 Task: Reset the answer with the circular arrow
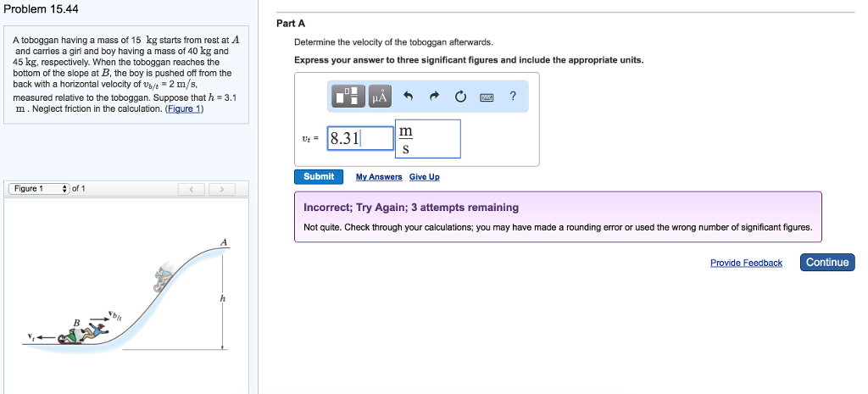point(460,97)
